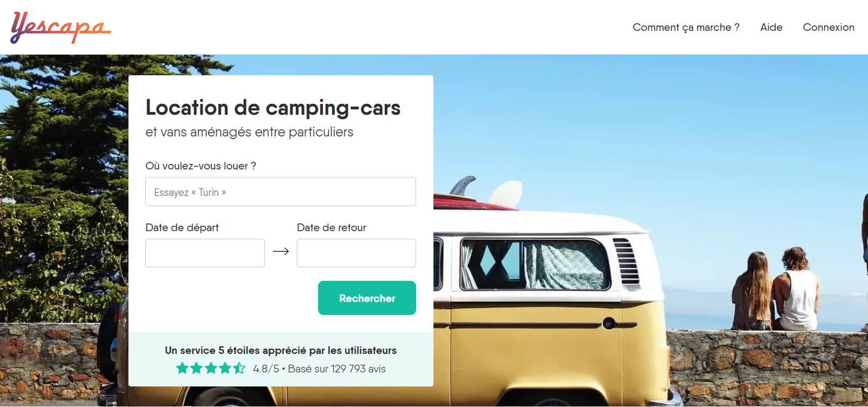Screen dimensions: 868x407
Task: Open the Comment ça marche ? page
Action: [x=686, y=27]
